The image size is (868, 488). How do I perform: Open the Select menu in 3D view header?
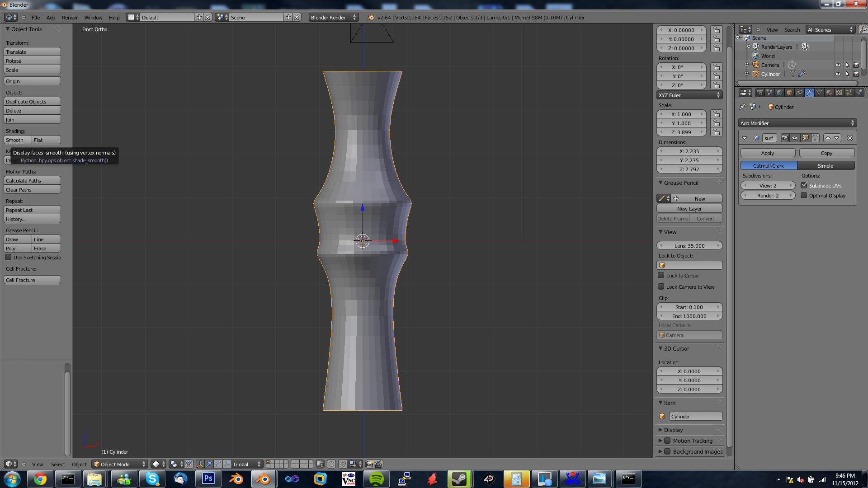point(58,465)
